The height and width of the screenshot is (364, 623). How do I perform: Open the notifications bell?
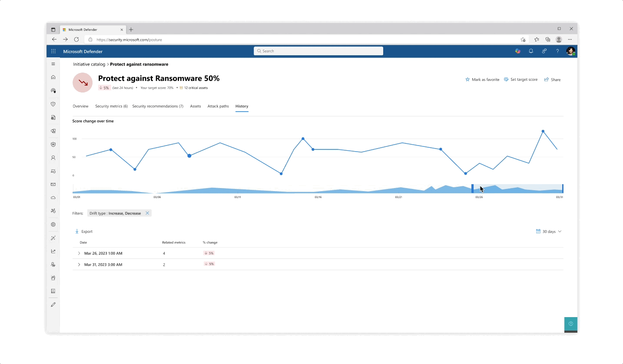pyautogui.click(x=531, y=51)
